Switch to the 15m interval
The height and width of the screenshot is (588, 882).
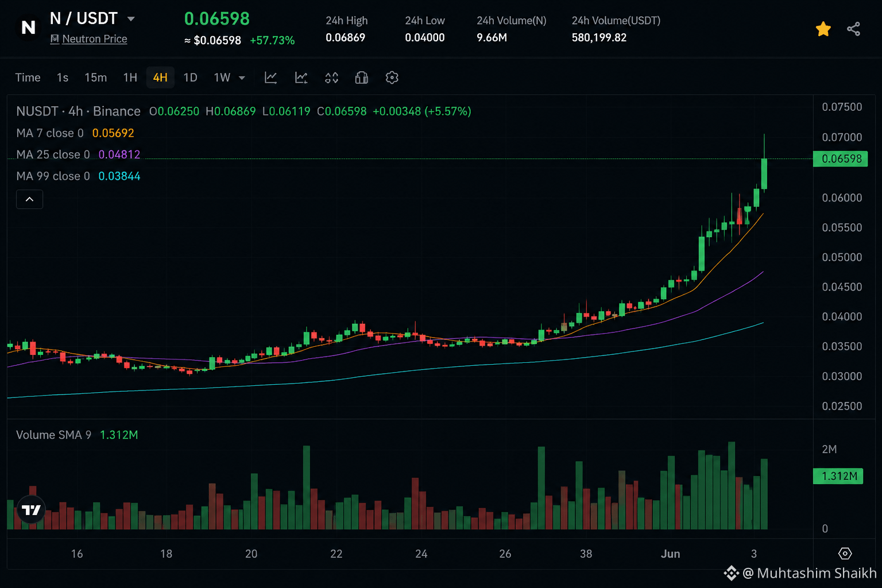pos(95,78)
